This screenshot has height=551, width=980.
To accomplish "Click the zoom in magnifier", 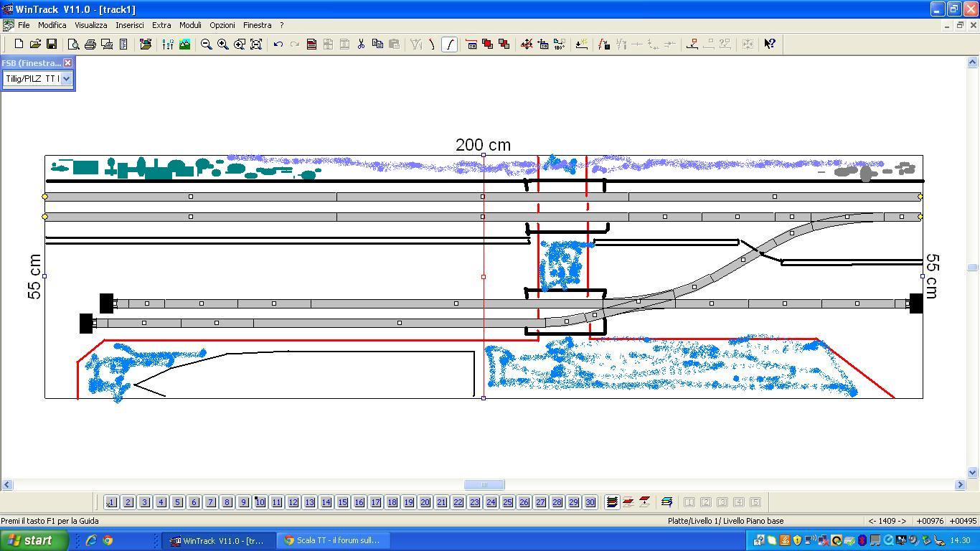I will point(223,44).
